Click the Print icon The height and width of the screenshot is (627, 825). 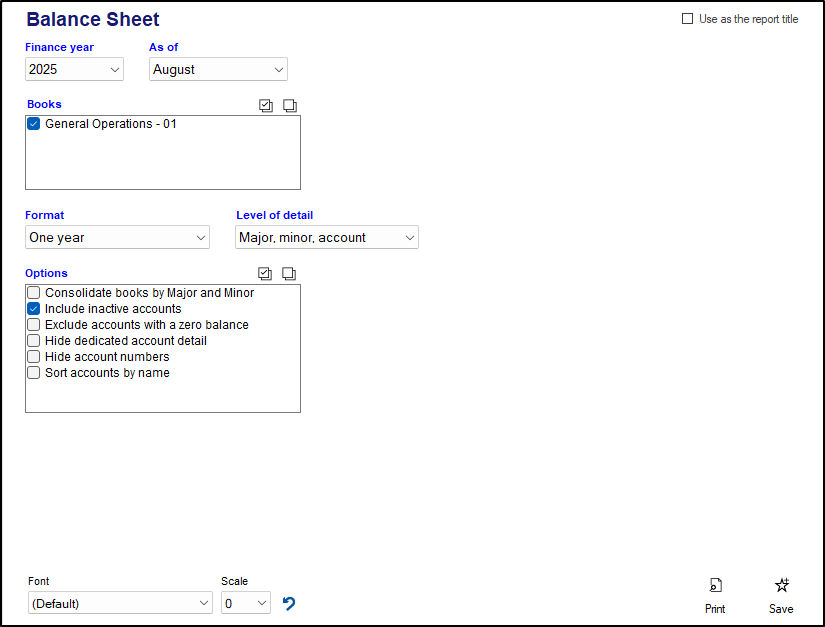click(715, 586)
